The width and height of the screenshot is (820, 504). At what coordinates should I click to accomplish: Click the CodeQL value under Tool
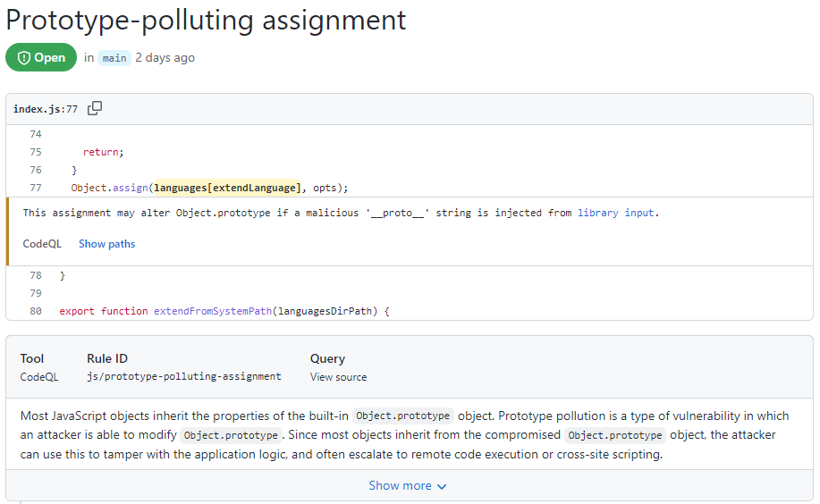39,377
